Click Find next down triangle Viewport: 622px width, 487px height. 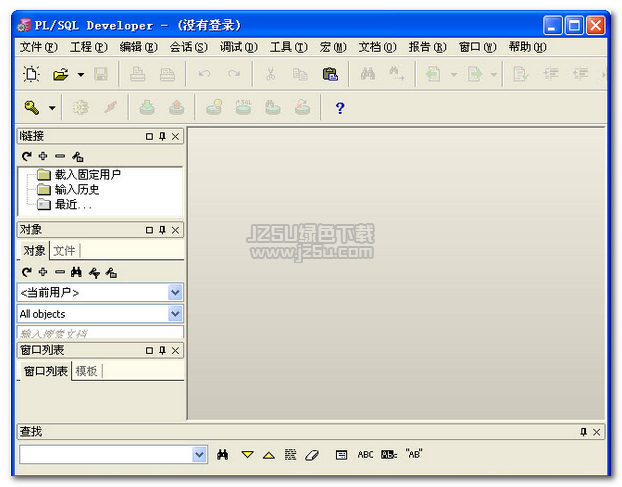coord(248,454)
